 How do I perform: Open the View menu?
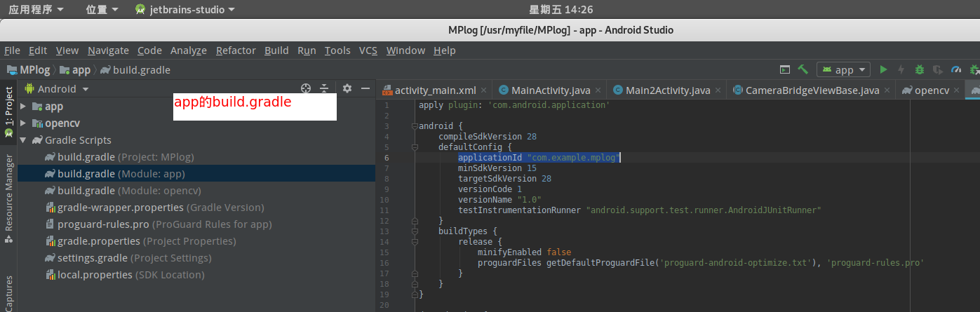[67, 50]
